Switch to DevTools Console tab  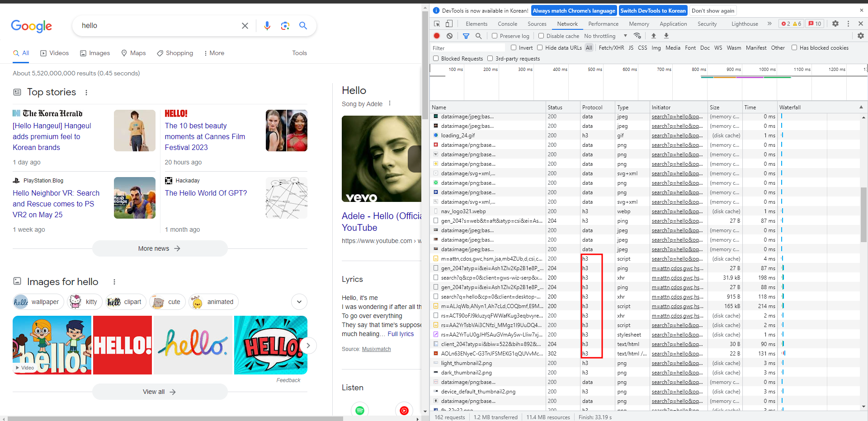click(507, 24)
